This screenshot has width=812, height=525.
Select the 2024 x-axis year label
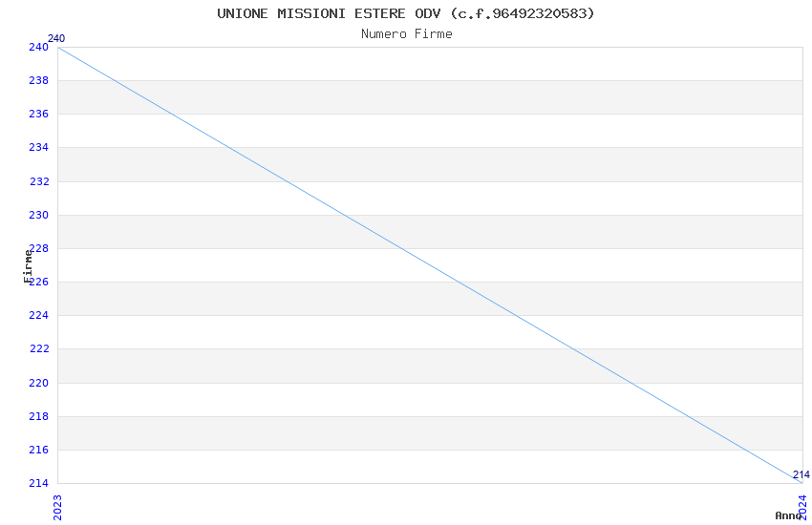click(x=803, y=507)
